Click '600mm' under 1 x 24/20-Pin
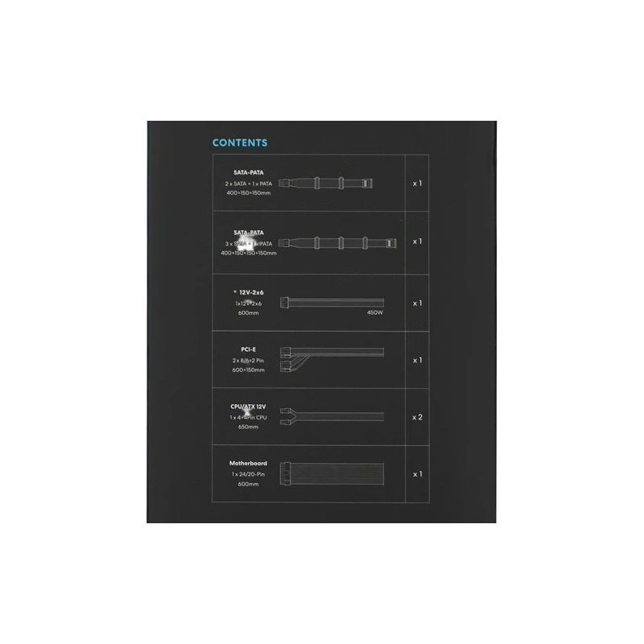644x644 pixels. [x=248, y=485]
